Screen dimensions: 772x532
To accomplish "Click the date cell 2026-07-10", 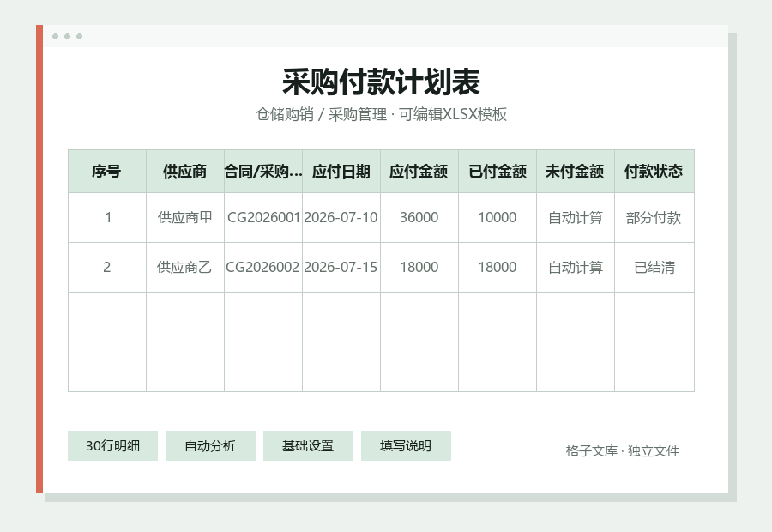I will coord(341,218).
